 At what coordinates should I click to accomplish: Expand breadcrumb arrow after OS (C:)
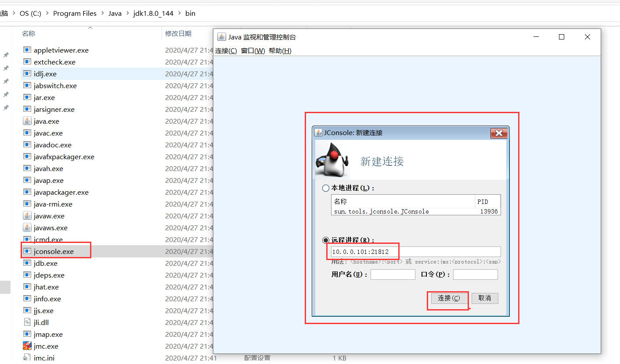coord(47,14)
